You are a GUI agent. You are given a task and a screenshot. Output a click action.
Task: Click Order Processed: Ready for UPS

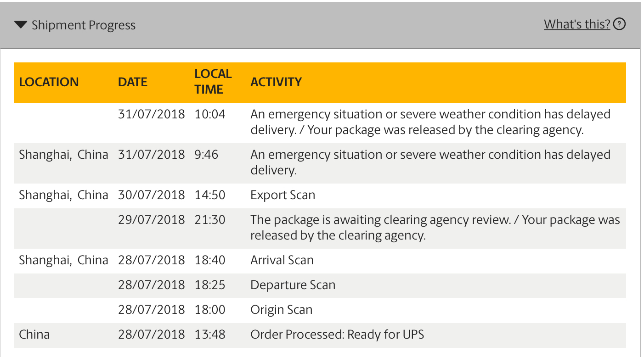click(337, 335)
